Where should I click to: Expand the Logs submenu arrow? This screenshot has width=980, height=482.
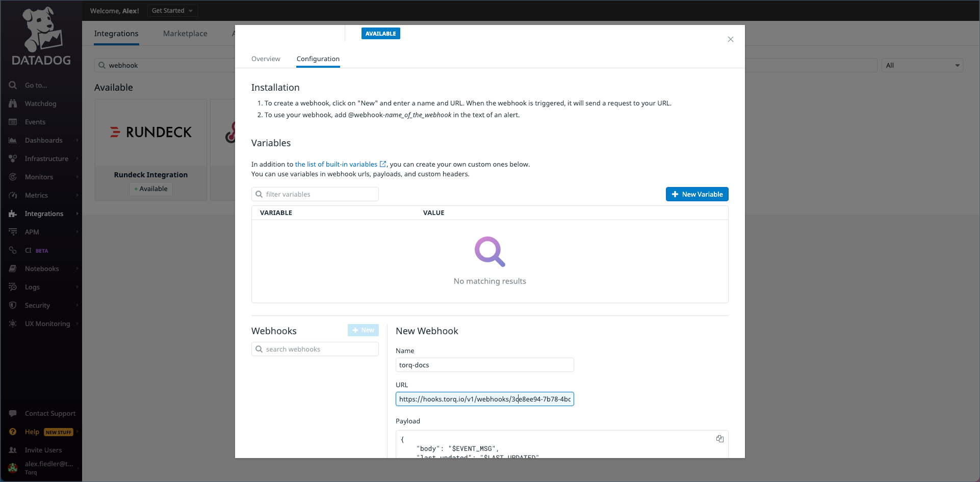78,287
